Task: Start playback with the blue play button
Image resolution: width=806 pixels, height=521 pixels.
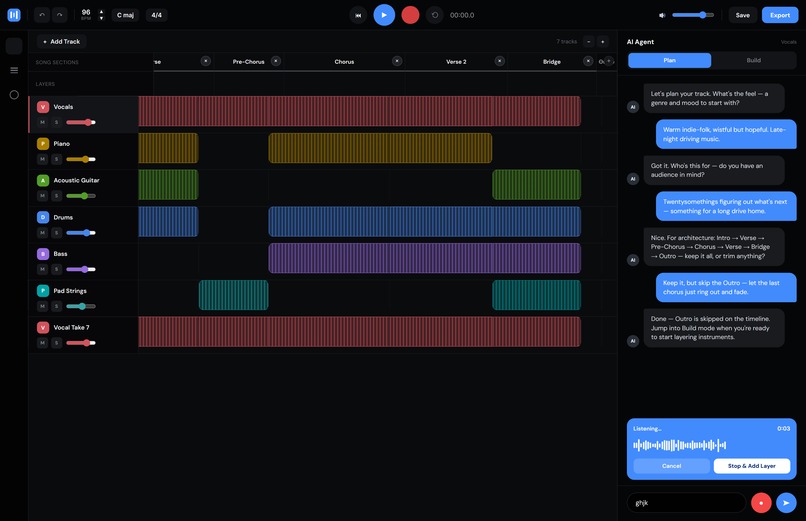Action: pyautogui.click(x=384, y=15)
